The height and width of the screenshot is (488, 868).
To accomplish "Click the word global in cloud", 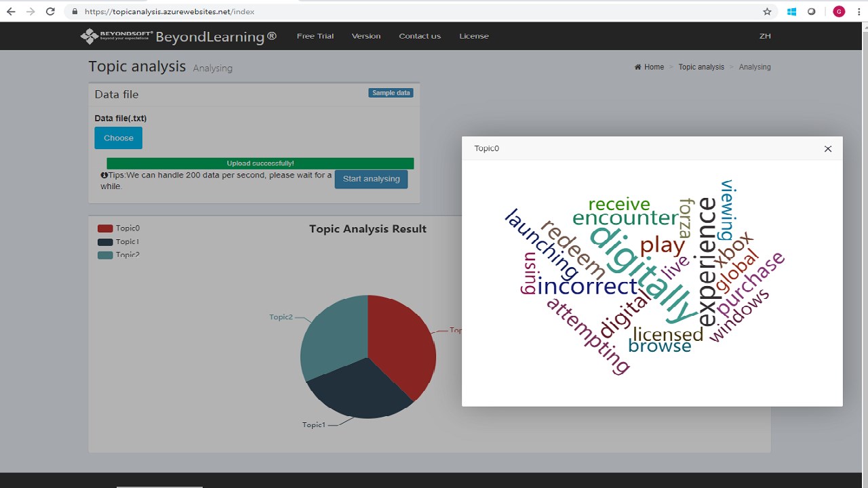I will point(736,270).
